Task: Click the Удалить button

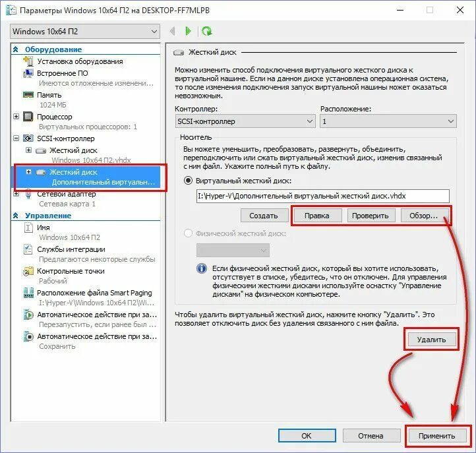Action: coord(432,340)
